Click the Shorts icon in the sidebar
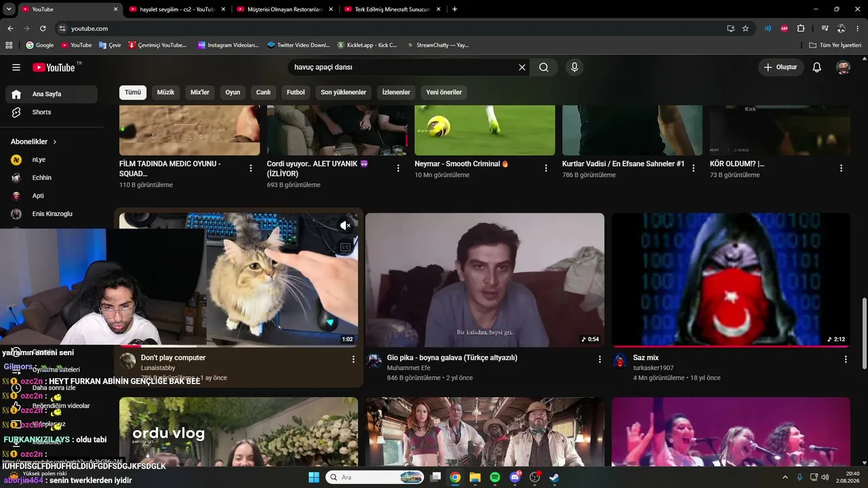The height and width of the screenshot is (488, 868). tap(16, 112)
